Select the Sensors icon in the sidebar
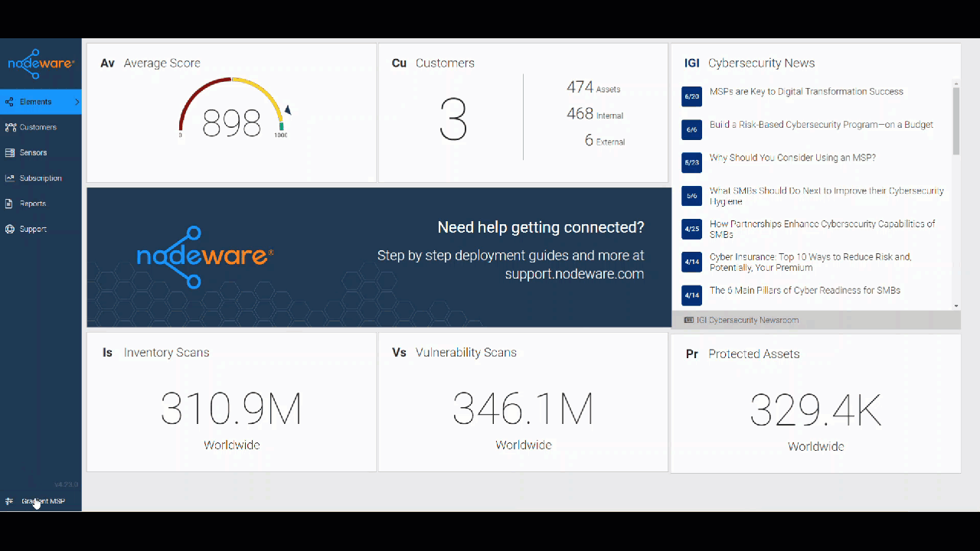This screenshot has height=551, width=980. 9,152
